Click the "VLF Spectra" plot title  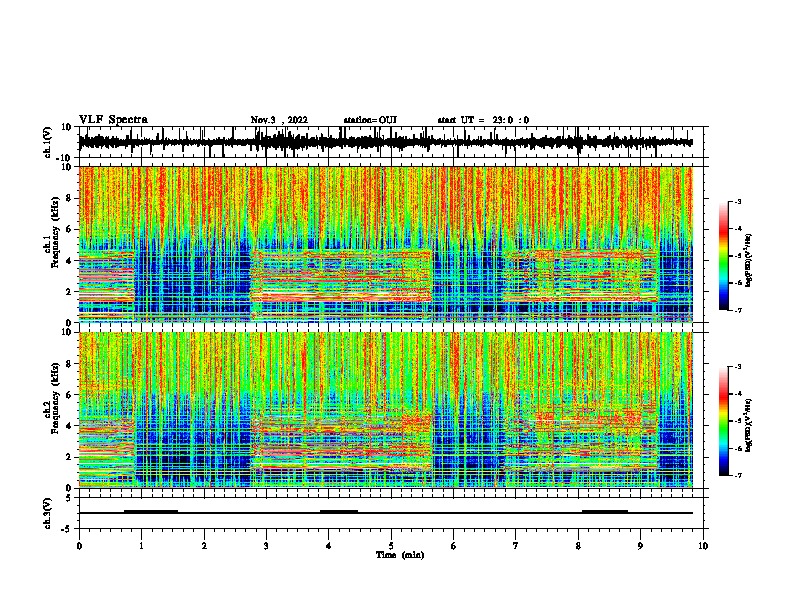113,120
